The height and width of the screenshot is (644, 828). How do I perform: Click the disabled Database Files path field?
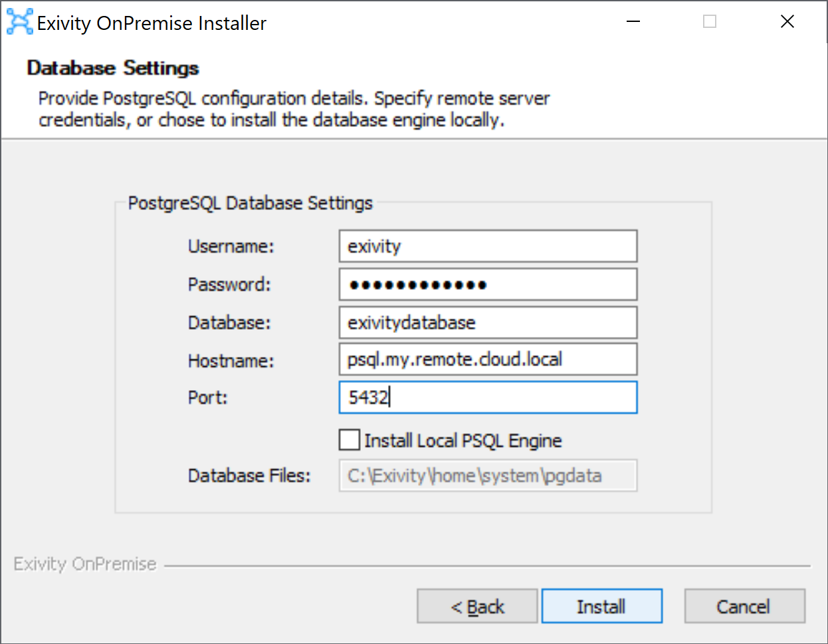[x=488, y=475]
